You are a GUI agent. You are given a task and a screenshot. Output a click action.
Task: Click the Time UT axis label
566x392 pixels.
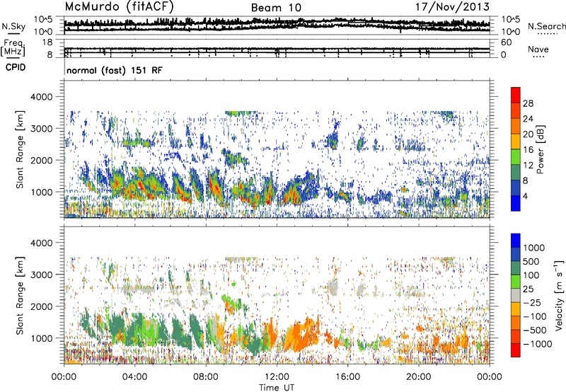[277, 388]
